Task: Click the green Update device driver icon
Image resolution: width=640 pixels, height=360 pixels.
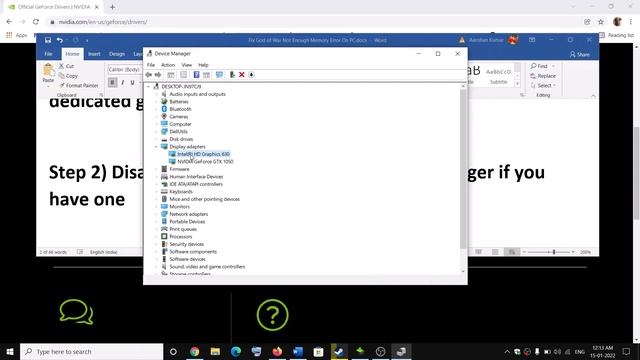Action: pos(232,75)
